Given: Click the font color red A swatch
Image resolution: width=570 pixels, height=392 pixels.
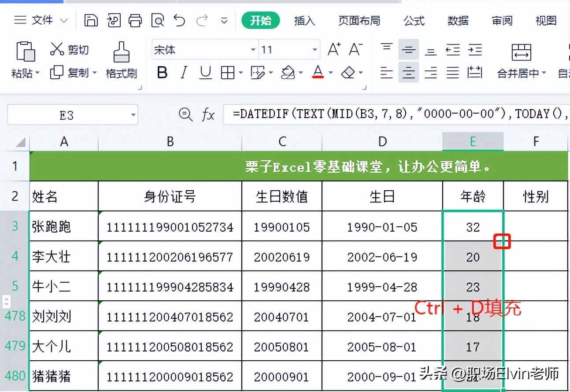Looking at the screenshot, I should pos(318,72).
